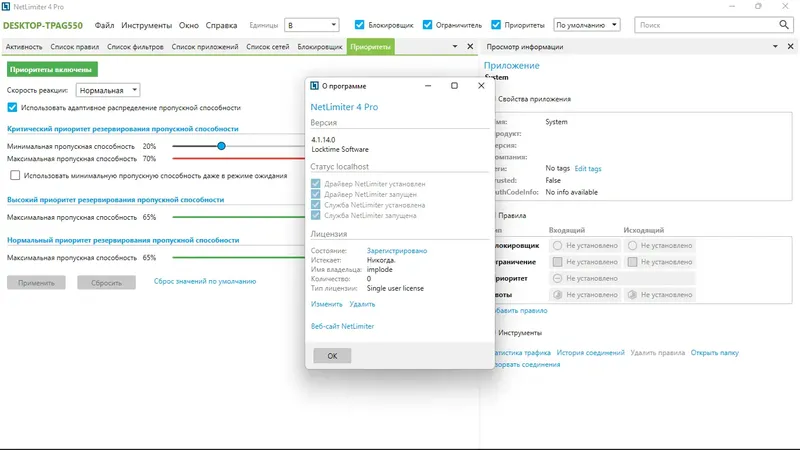This screenshot has width=800, height=450.
Task: Open the 'По умолчанию' dropdown
Action: [587, 24]
